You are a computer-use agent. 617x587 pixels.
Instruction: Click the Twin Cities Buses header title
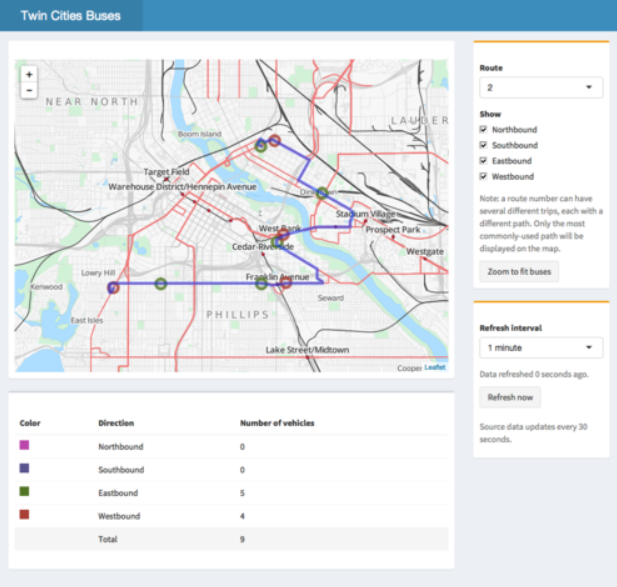(71, 16)
